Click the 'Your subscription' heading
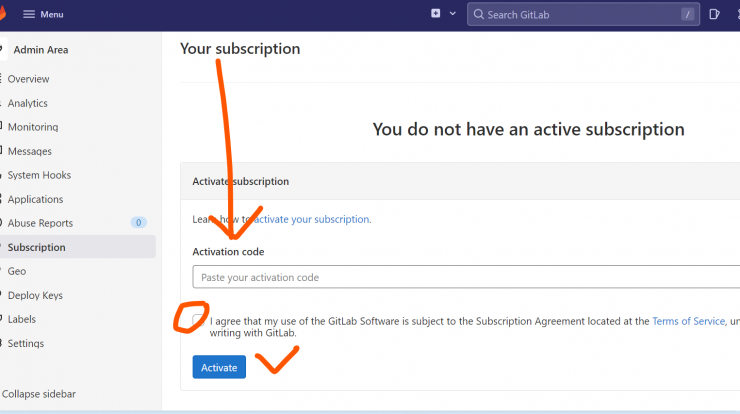Screen dimensions: 740x414 click(240, 49)
